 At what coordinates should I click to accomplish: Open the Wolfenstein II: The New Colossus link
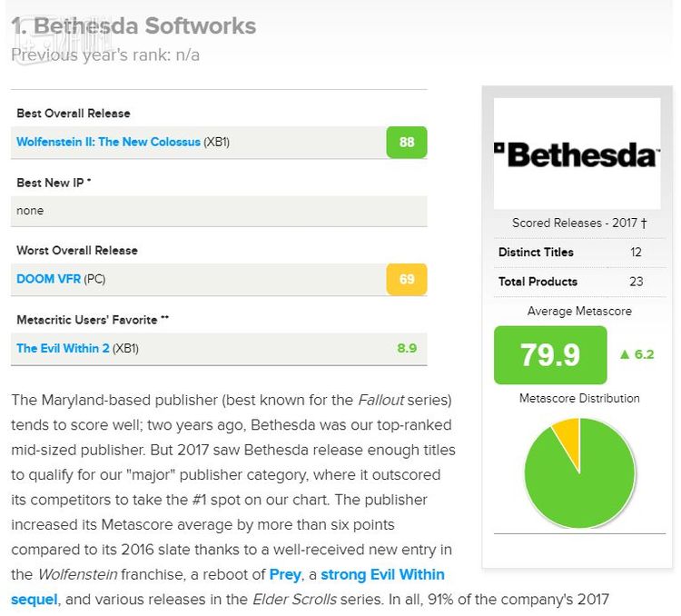[x=108, y=143]
